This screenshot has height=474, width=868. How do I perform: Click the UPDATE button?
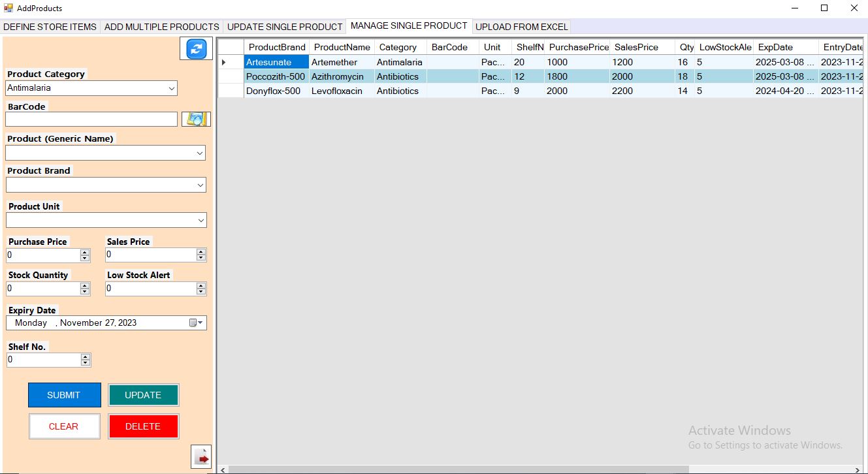click(143, 395)
